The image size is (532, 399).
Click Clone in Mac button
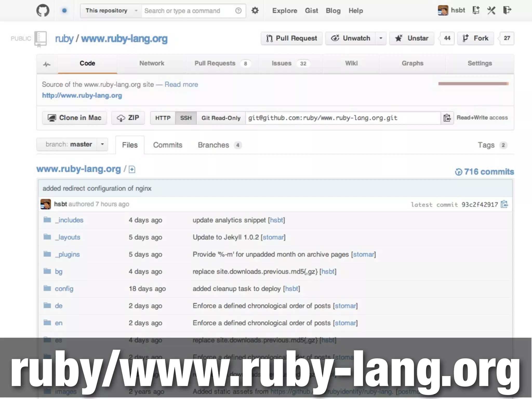point(75,118)
